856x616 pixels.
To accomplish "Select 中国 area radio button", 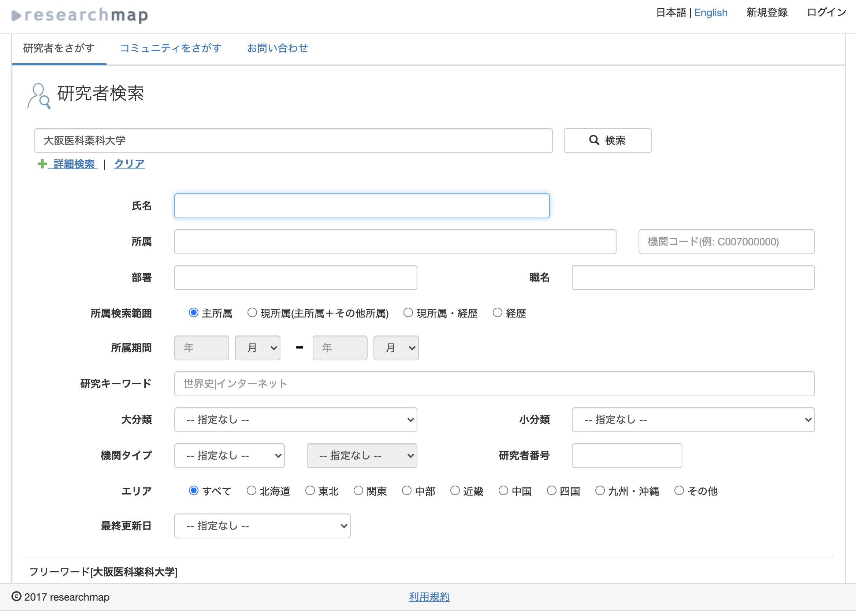I will click(x=503, y=490).
